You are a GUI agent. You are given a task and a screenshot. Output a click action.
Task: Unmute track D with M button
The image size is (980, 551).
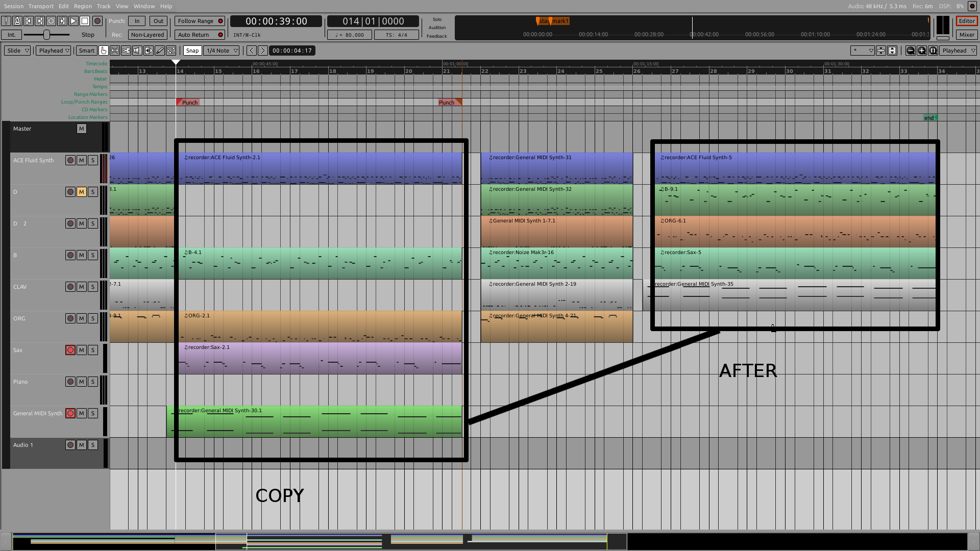click(82, 192)
